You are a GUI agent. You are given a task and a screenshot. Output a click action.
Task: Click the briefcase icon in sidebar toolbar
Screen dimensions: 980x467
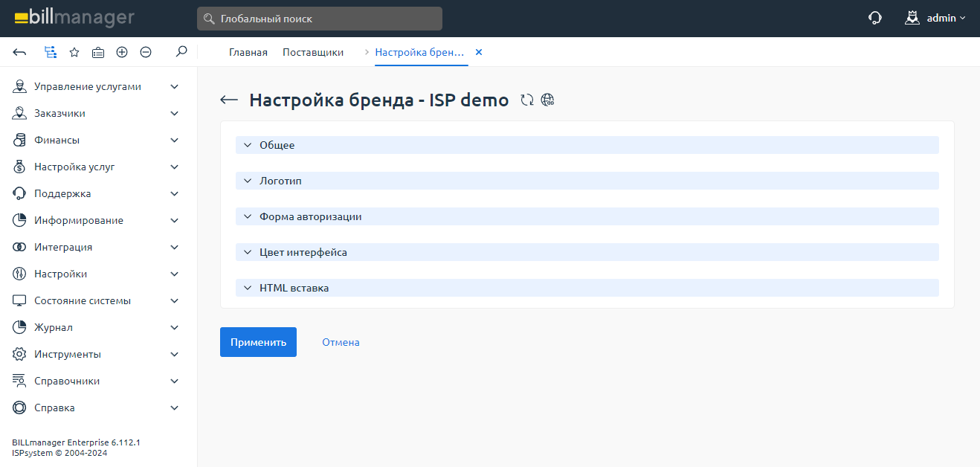98,52
